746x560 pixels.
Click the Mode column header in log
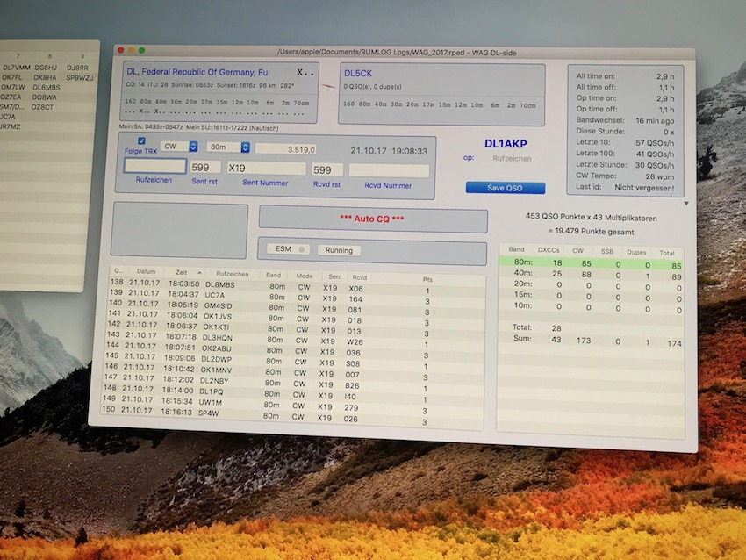(x=305, y=276)
